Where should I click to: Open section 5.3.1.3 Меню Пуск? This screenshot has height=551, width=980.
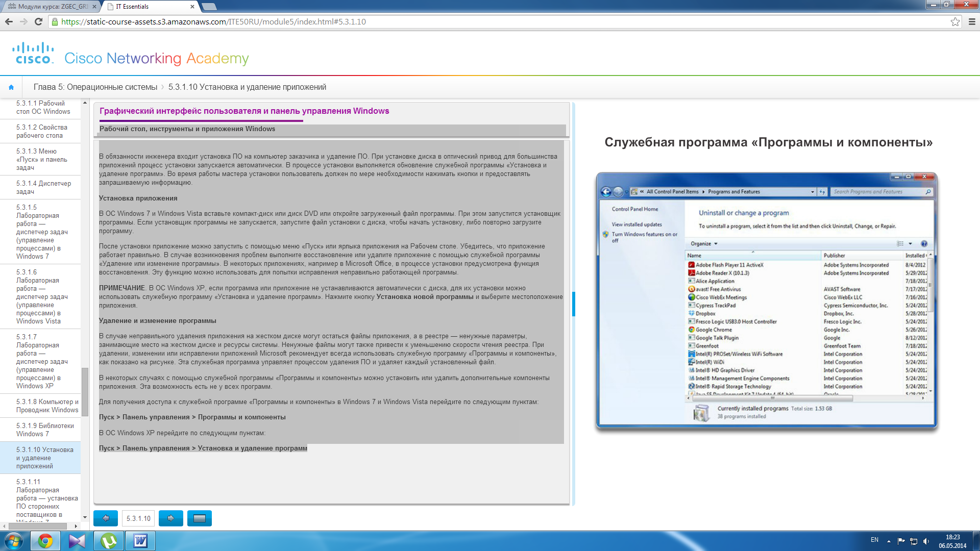point(41,159)
